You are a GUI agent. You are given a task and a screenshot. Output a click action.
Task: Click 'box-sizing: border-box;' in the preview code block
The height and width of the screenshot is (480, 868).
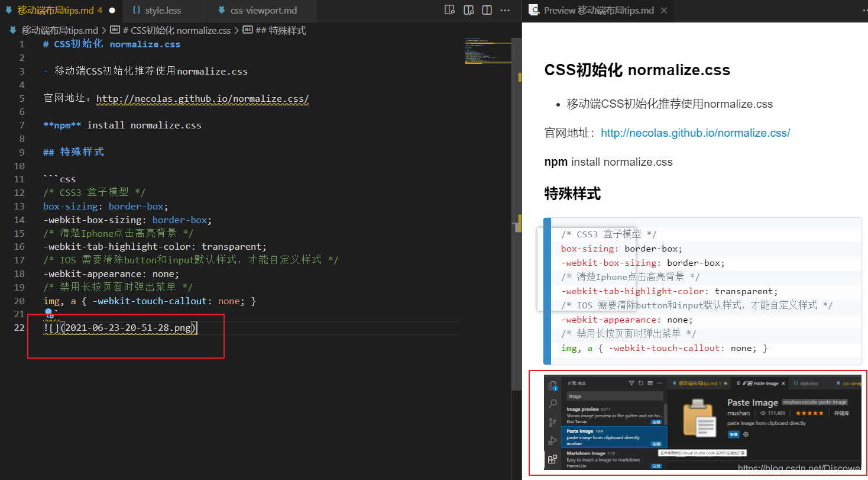[x=621, y=249]
